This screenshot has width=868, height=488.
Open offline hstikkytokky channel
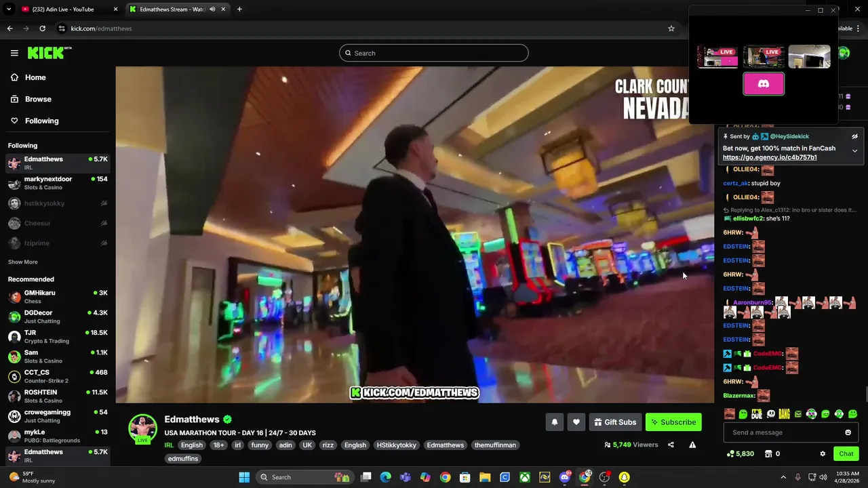tap(58, 203)
